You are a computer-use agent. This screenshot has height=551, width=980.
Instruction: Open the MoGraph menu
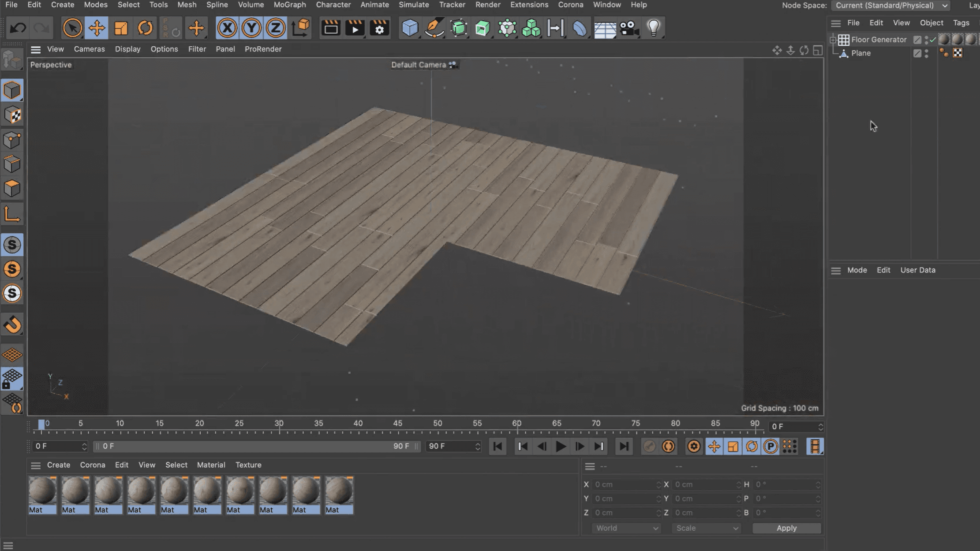point(289,5)
